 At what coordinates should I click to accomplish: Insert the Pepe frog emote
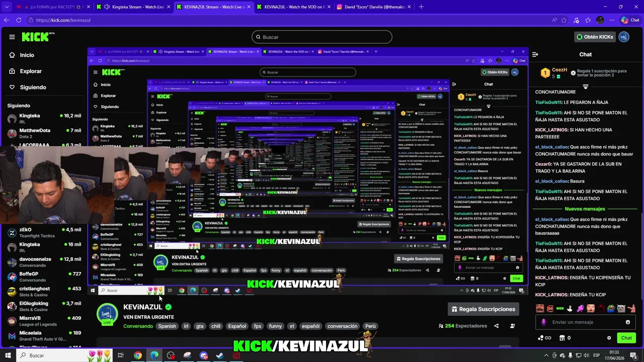(611, 308)
